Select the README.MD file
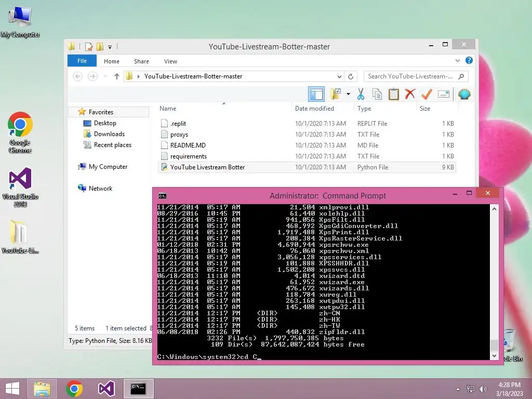 click(307, 145)
